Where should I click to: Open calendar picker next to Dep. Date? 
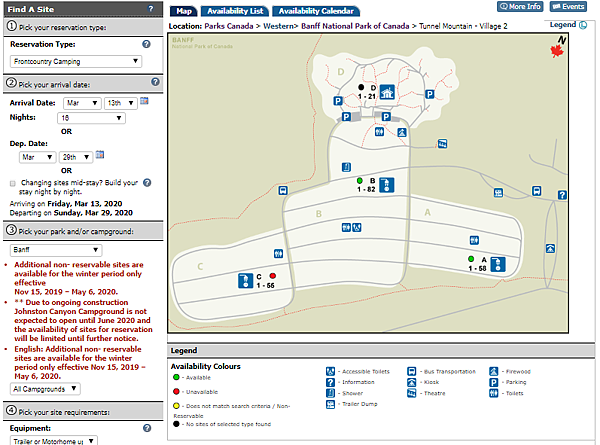pyautogui.click(x=100, y=155)
